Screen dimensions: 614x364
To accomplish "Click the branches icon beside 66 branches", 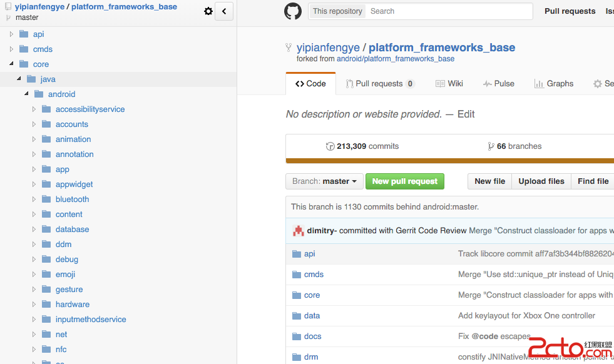I will pyautogui.click(x=491, y=146).
